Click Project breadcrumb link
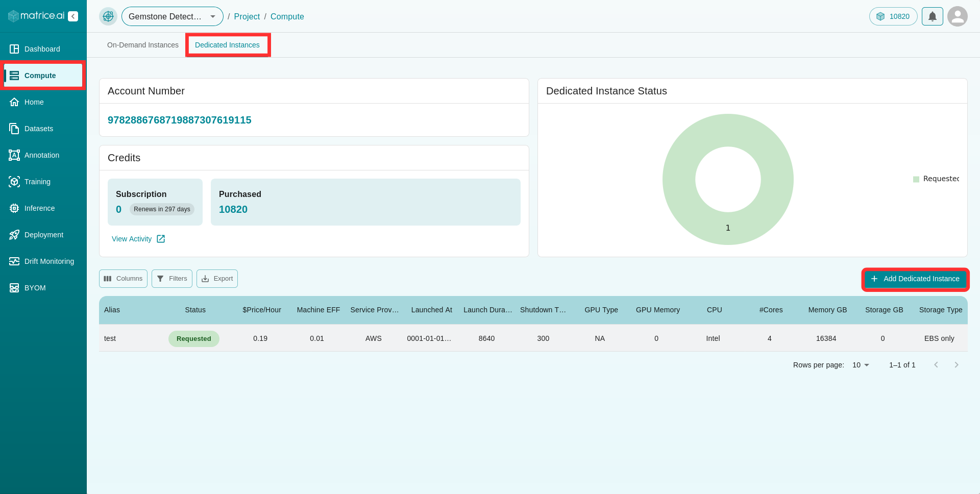Image resolution: width=980 pixels, height=494 pixels. [x=247, y=16]
